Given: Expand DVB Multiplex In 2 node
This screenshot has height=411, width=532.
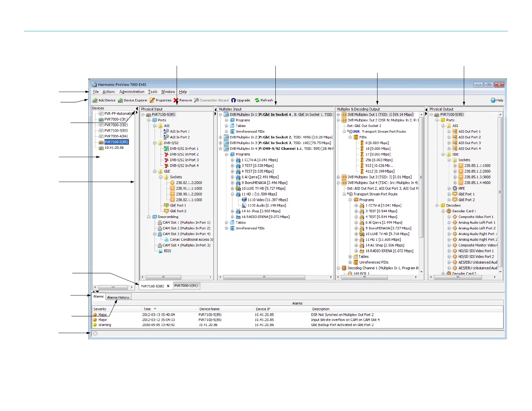Looking at the screenshot, I should (220, 137).
